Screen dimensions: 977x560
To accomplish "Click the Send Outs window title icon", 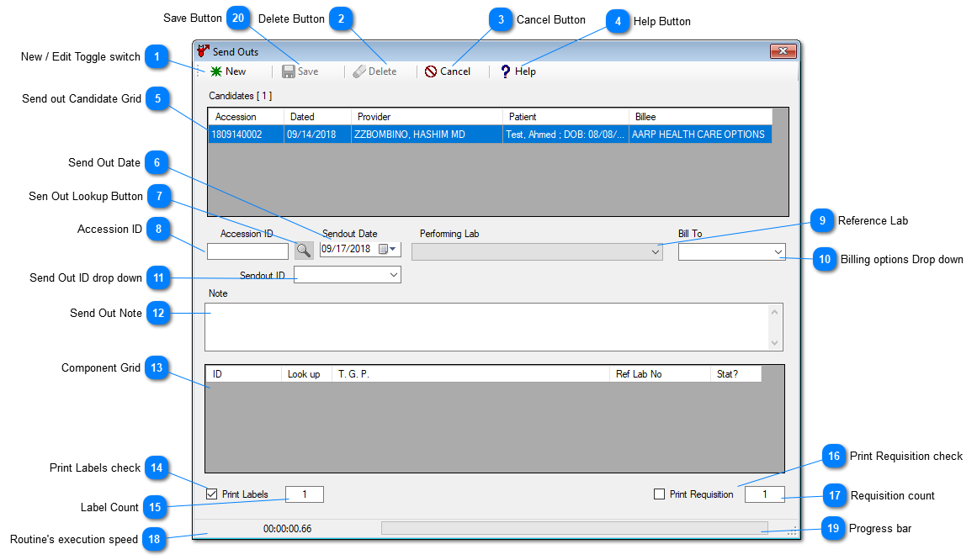I will coord(203,51).
